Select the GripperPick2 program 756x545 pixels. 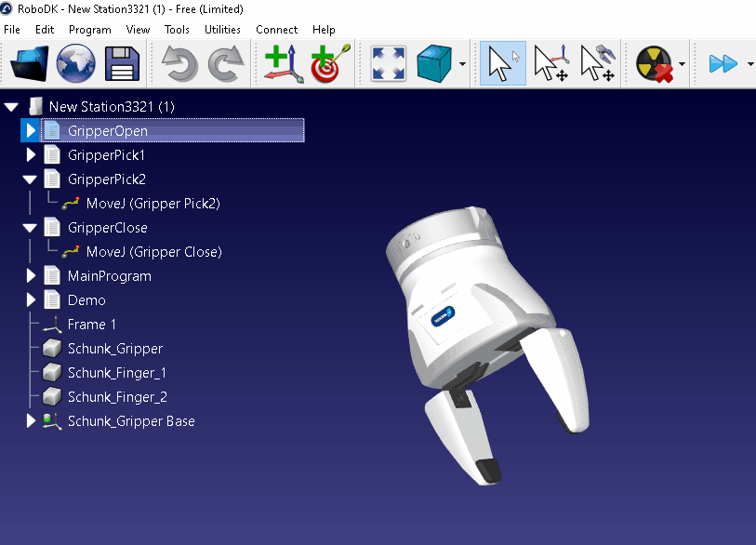click(107, 179)
